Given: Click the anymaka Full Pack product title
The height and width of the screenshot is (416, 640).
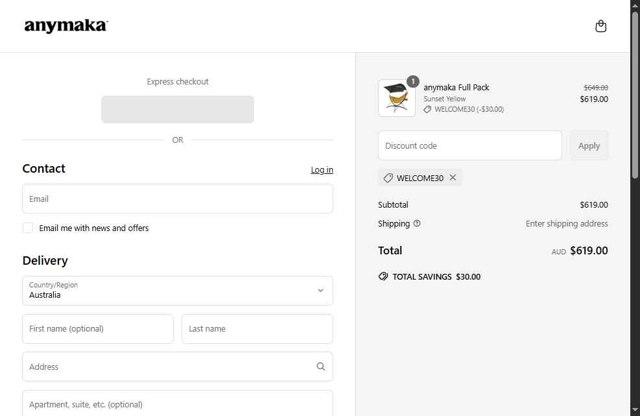Looking at the screenshot, I should tap(456, 87).
